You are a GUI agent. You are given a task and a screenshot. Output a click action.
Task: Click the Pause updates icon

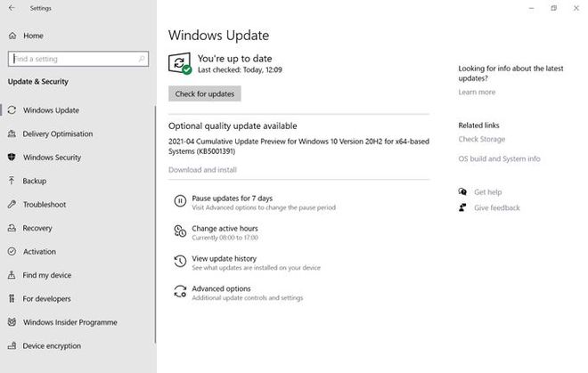coord(180,202)
